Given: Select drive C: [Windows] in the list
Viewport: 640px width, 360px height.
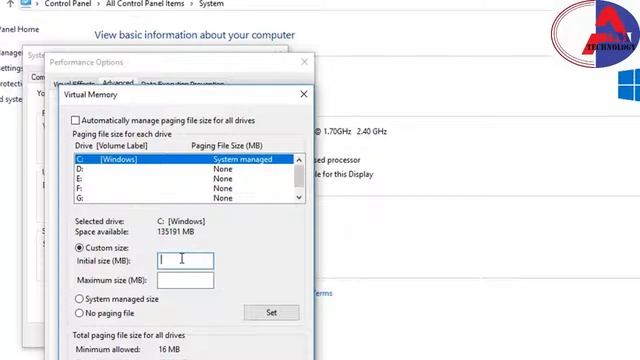Looking at the screenshot, I should click(x=184, y=159).
